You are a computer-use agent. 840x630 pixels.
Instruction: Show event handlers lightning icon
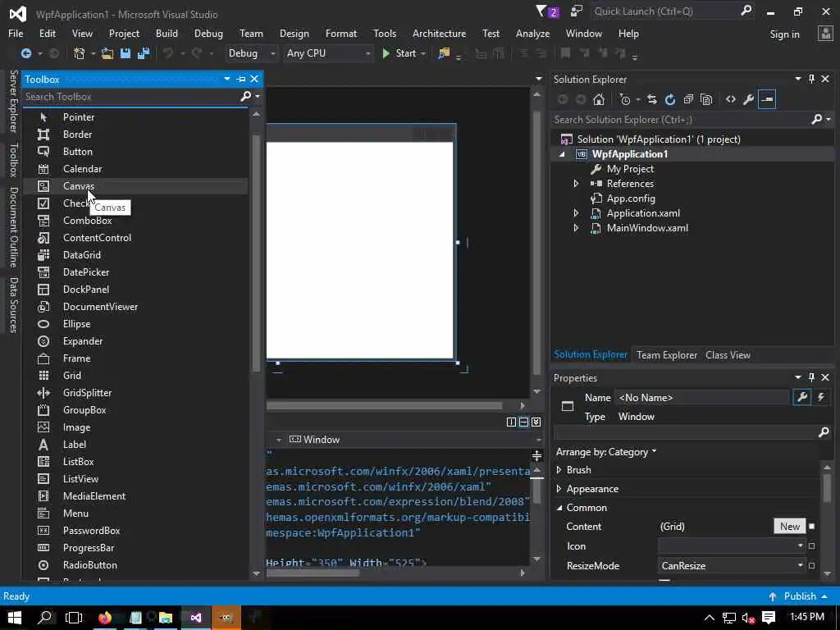(820, 397)
